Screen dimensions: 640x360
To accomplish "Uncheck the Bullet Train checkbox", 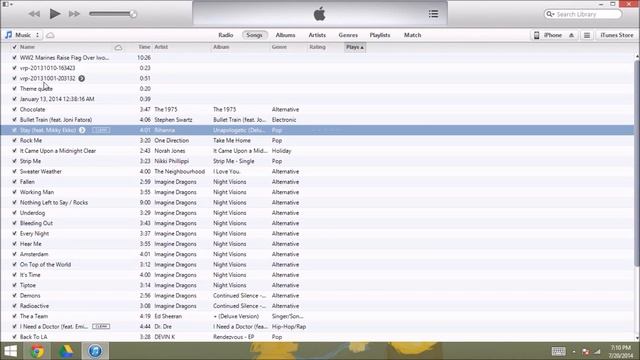I will point(14,120).
